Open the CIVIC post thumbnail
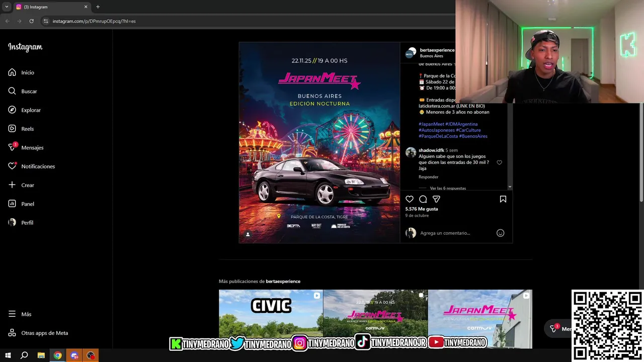 point(271,319)
